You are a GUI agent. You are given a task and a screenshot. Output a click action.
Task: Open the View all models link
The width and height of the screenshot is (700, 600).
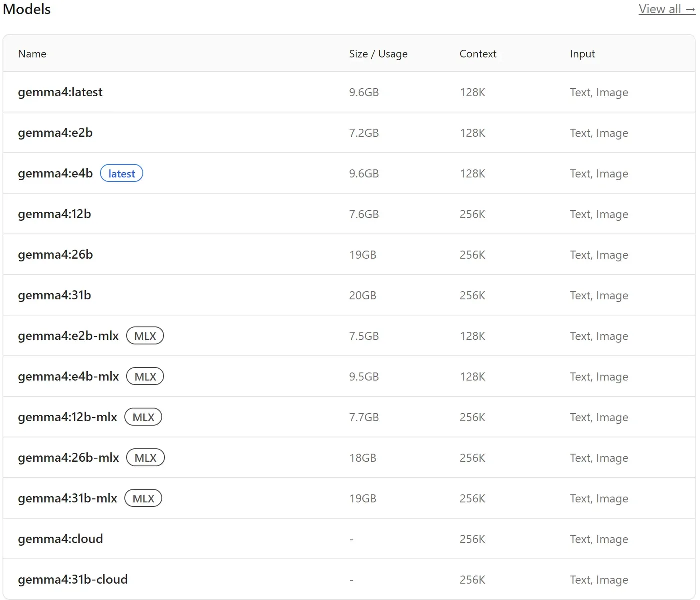coord(667,9)
